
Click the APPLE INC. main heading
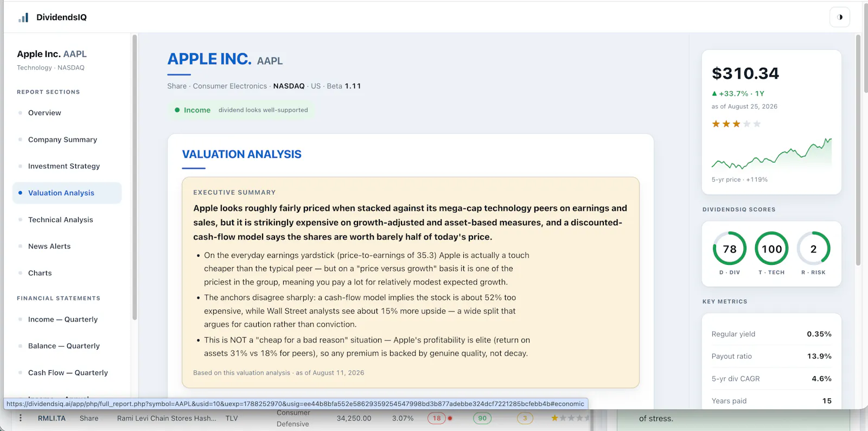tap(209, 59)
